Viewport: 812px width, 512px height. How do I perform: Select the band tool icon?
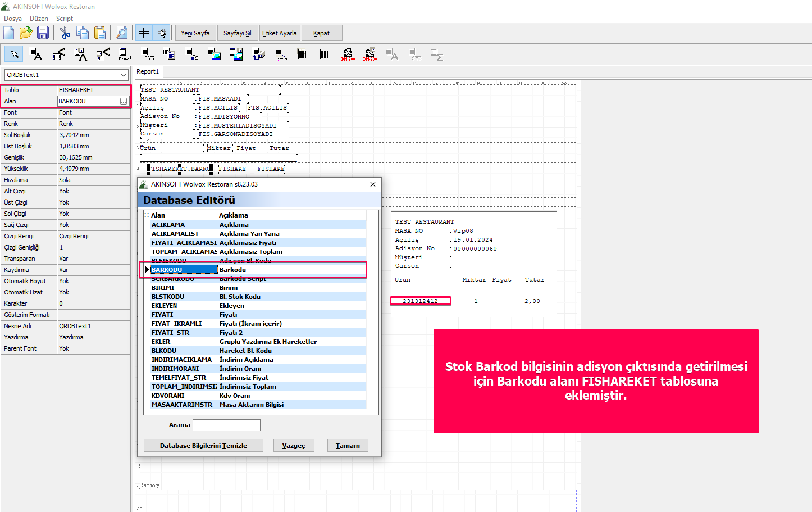281,55
